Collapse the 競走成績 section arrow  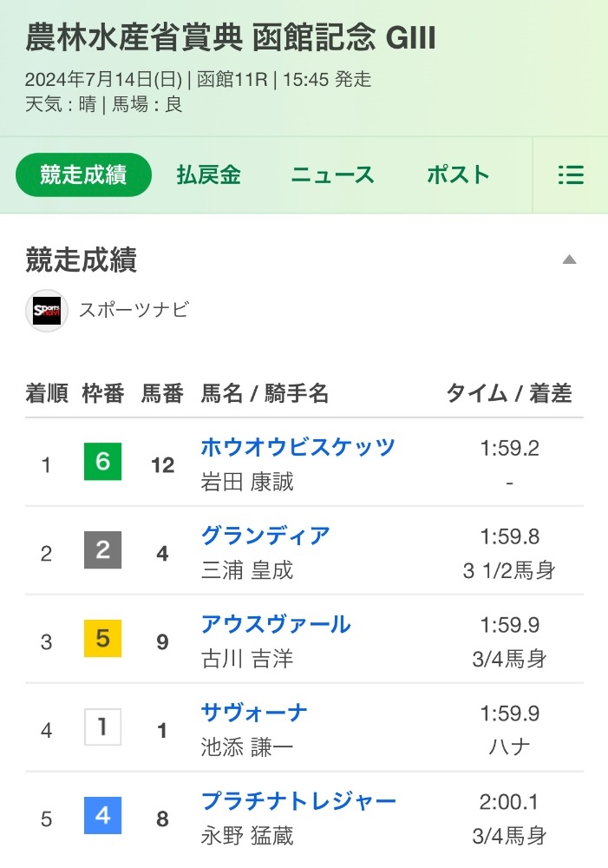pyautogui.click(x=569, y=260)
